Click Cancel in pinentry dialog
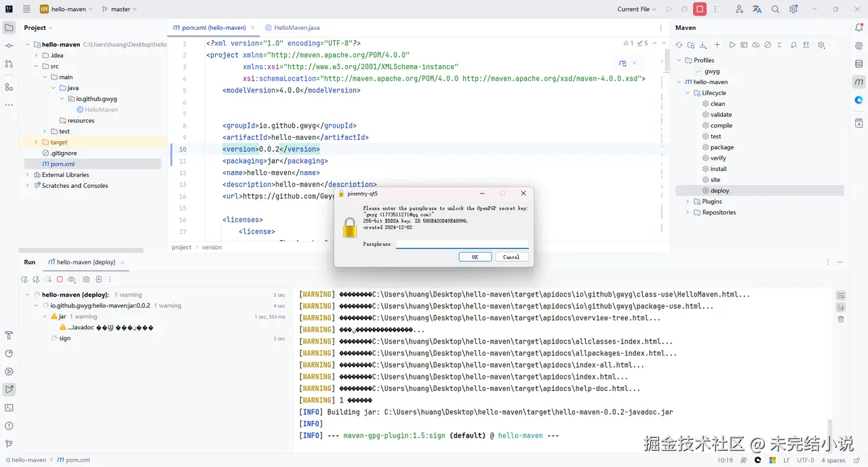 point(511,257)
